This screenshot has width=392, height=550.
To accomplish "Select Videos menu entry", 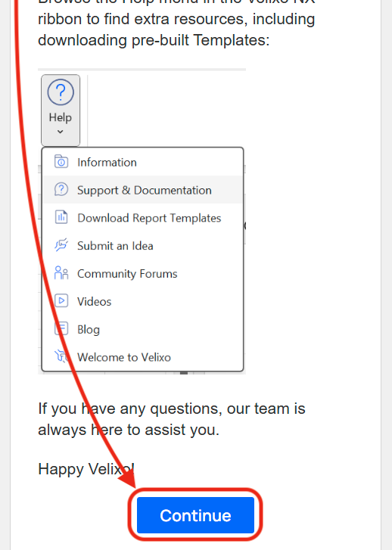I will [x=142, y=301].
